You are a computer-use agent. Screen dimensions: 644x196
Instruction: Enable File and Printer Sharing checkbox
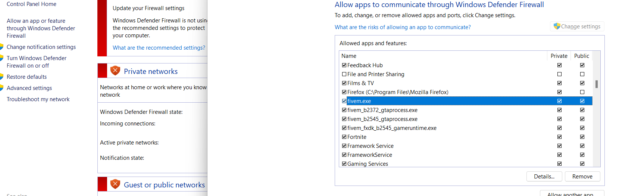(344, 74)
